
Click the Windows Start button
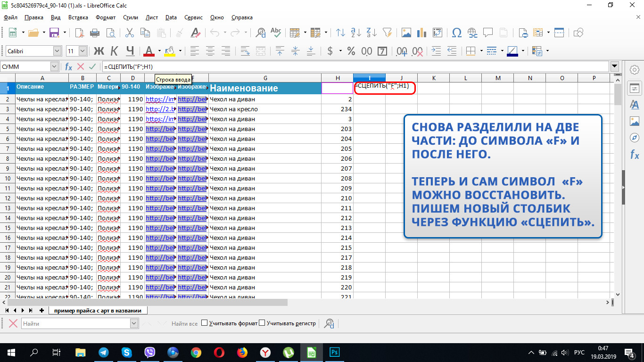tap(11, 352)
